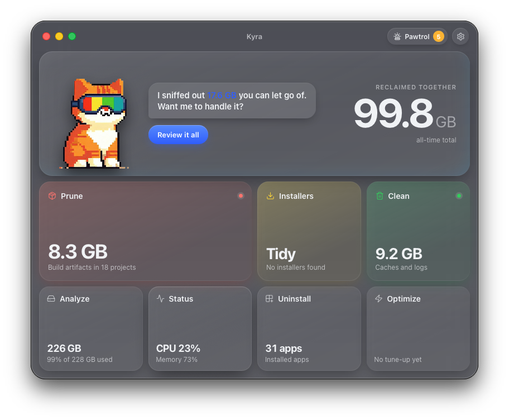Click the pixel cat mascot with goggles
Viewport: 509px width, 420px height.
(95, 123)
